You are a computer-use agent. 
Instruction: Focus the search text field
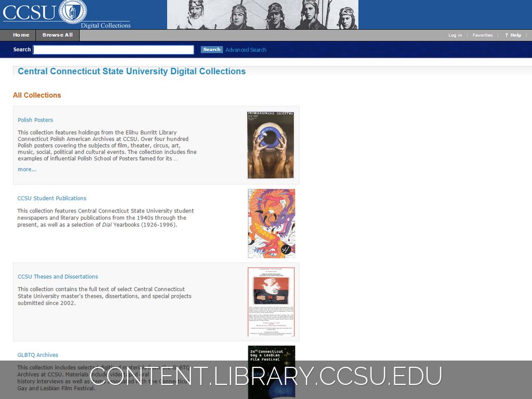pyautogui.click(x=113, y=50)
